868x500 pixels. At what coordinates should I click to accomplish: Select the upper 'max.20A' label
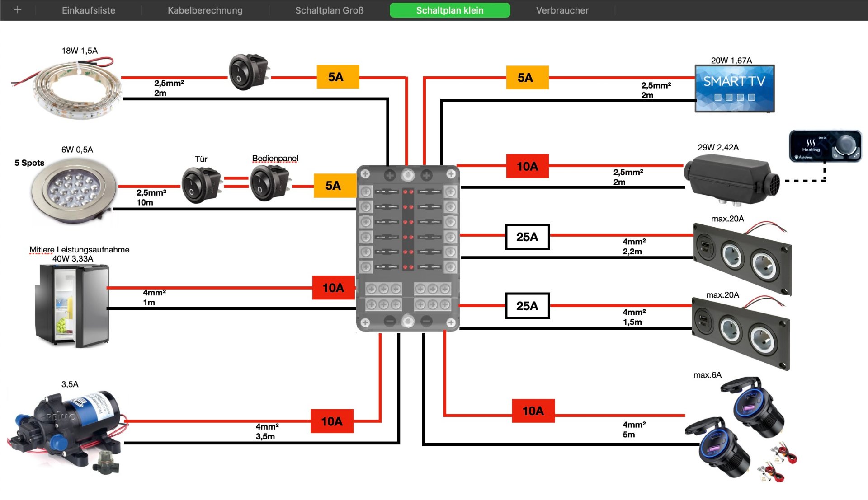click(x=727, y=219)
